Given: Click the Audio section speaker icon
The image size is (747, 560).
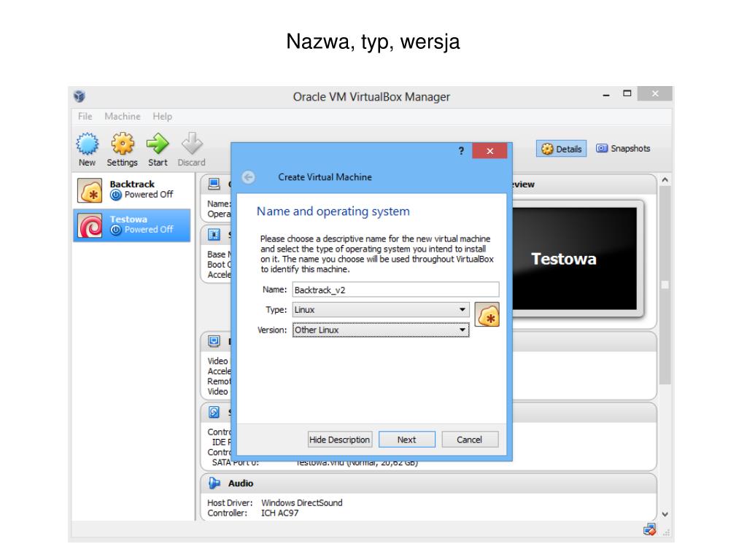Looking at the screenshot, I should (214, 483).
